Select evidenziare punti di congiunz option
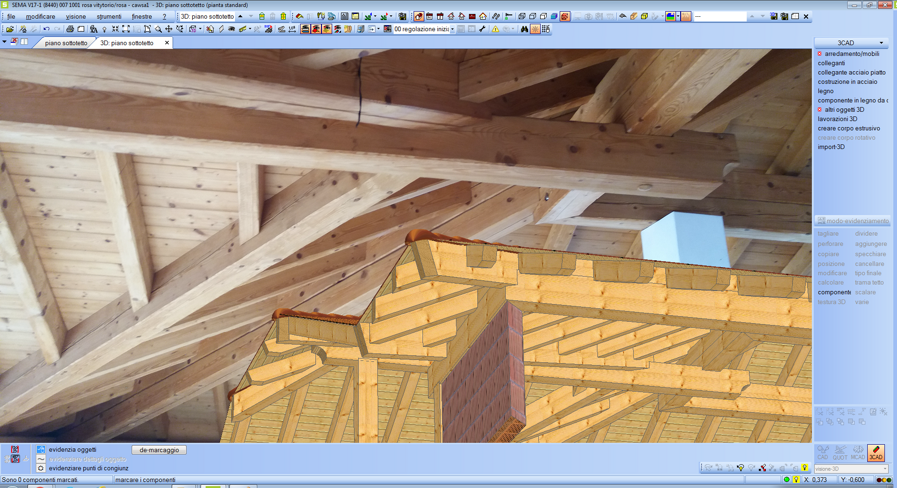This screenshot has width=897, height=488. coord(88,468)
